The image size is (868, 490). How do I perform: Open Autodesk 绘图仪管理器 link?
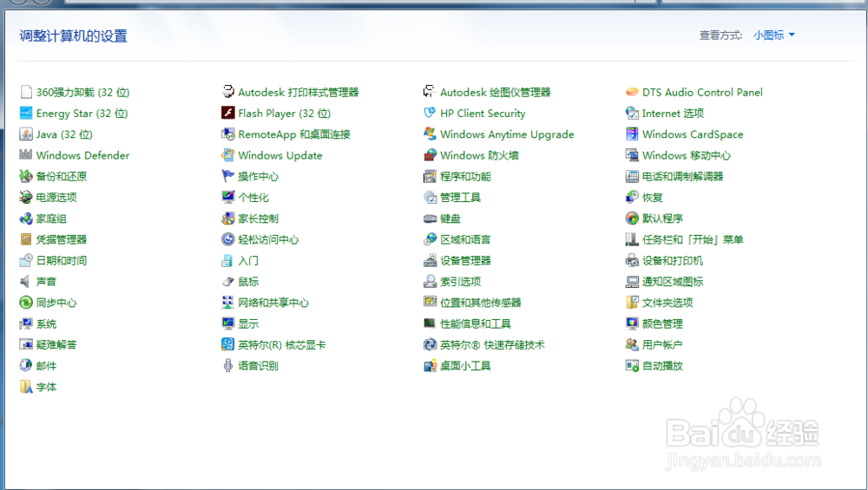[496, 92]
